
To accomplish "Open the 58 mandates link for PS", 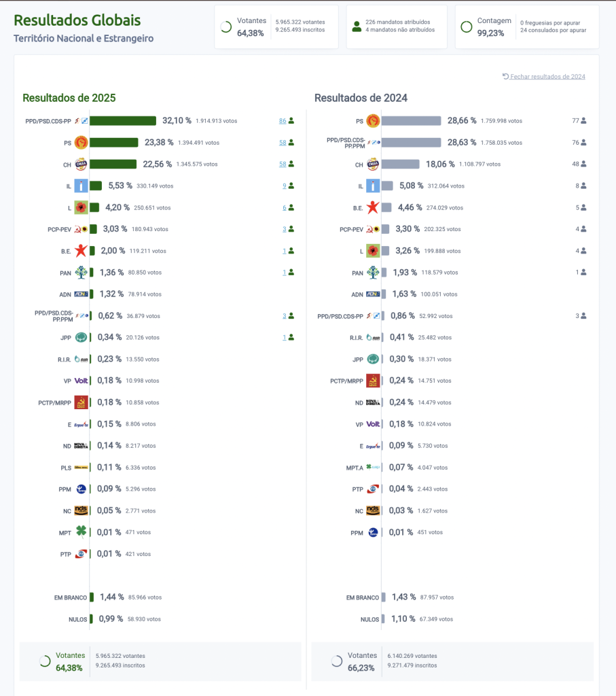I will [282, 143].
